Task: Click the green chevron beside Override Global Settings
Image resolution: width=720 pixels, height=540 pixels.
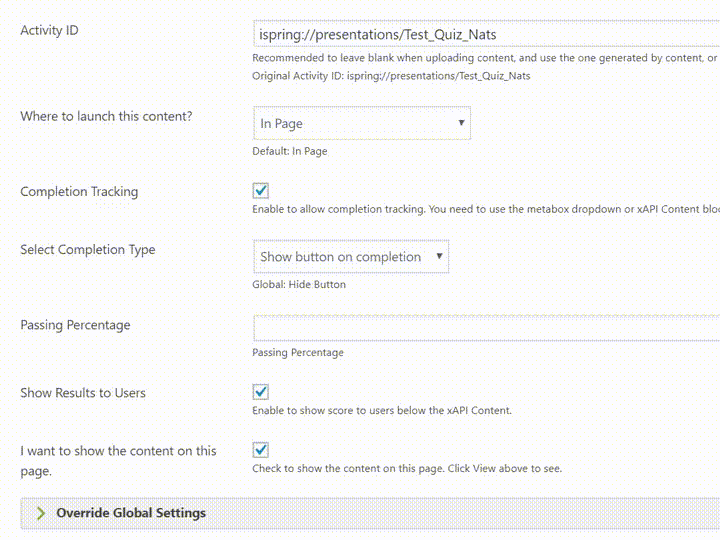Action: pyautogui.click(x=41, y=513)
